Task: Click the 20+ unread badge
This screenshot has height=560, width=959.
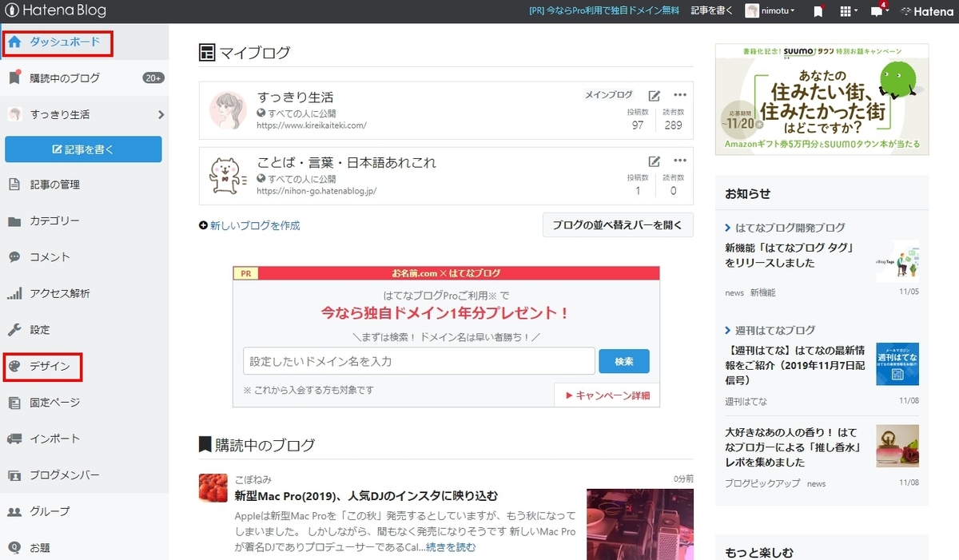Action: click(153, 78)
